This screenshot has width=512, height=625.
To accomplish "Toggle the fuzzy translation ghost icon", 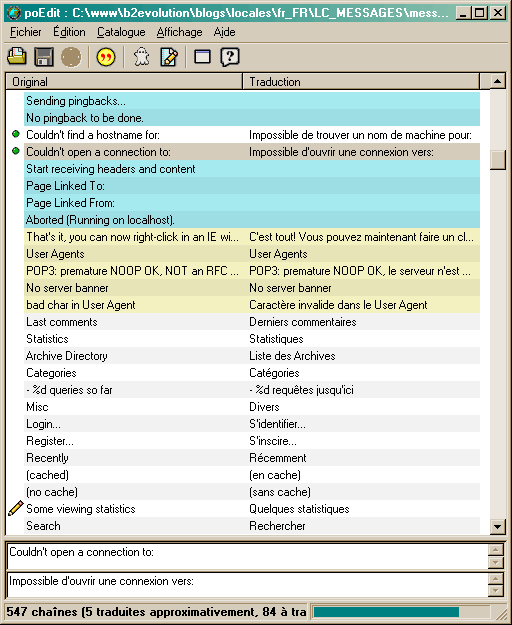I will pyautogui.click(x=141, y=57).
